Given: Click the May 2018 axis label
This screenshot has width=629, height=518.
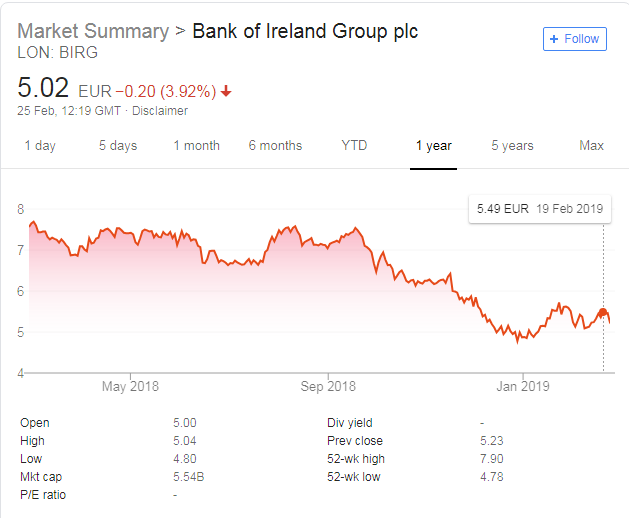Looking at the screenshot, I should click(x=131, y=386).
